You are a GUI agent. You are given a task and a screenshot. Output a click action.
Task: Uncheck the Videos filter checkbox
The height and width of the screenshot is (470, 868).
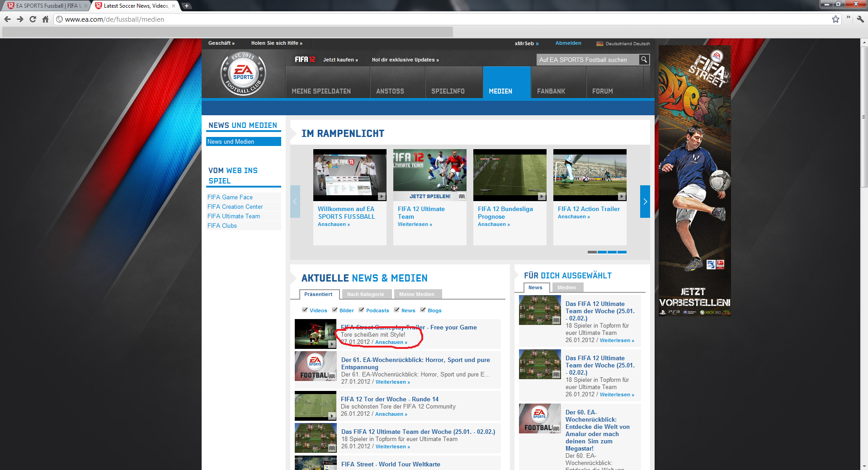(x=305, y=310)
